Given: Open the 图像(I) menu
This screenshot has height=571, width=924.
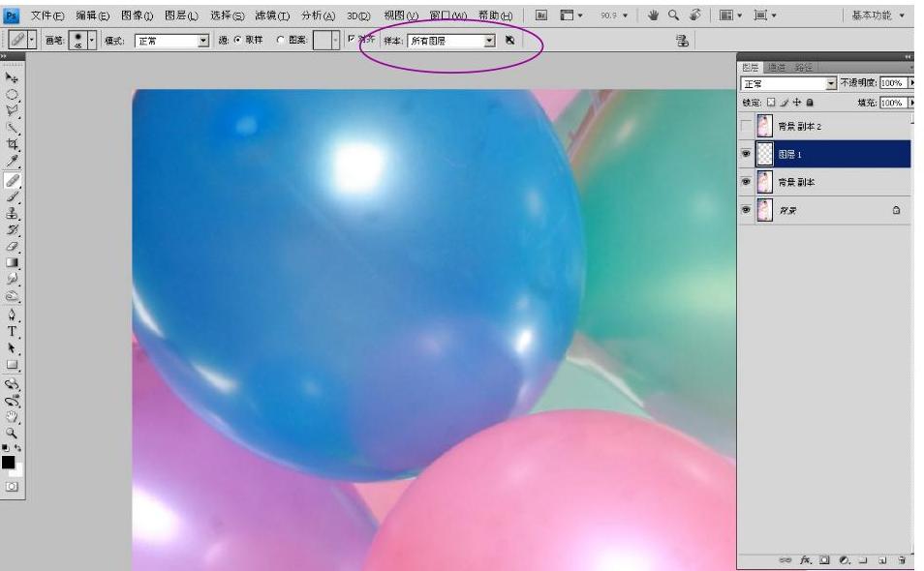Looking at the screenshot, I should (137, 15).
